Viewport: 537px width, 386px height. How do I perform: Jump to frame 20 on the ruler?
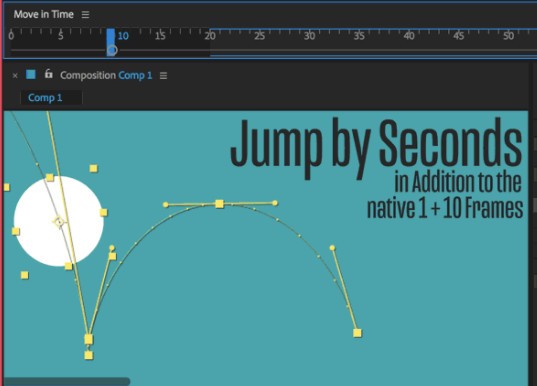[x=210, y=36]
